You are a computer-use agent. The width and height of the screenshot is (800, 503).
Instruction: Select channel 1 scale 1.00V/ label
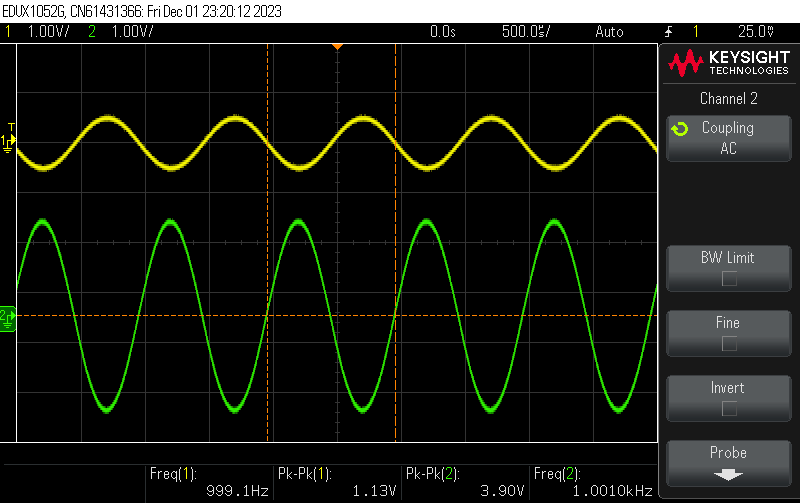(48, 32)
